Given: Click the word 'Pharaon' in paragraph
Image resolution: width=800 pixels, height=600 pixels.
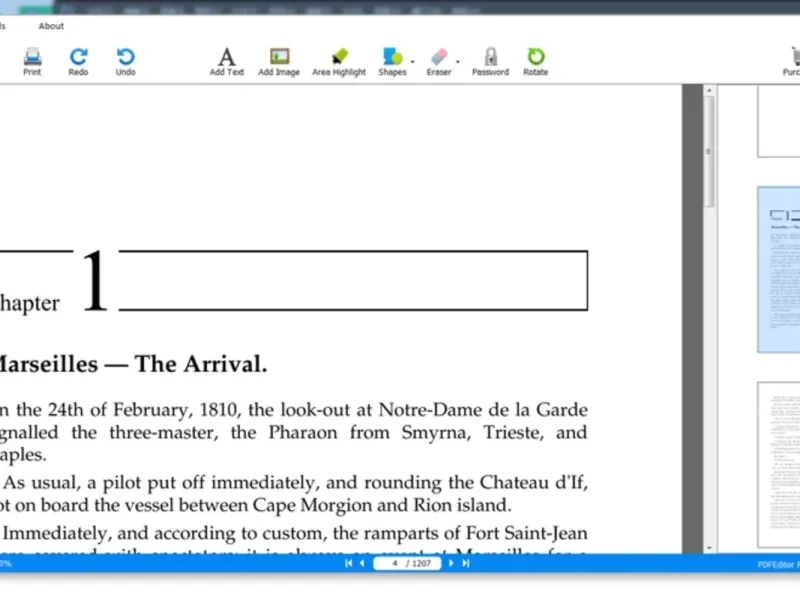Looking at the screenshot, I should click(303, 432).
